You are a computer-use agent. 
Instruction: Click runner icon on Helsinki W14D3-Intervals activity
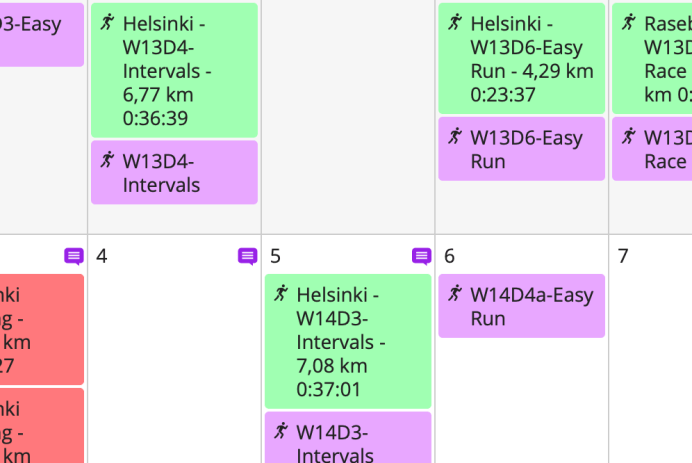point(281,294)
